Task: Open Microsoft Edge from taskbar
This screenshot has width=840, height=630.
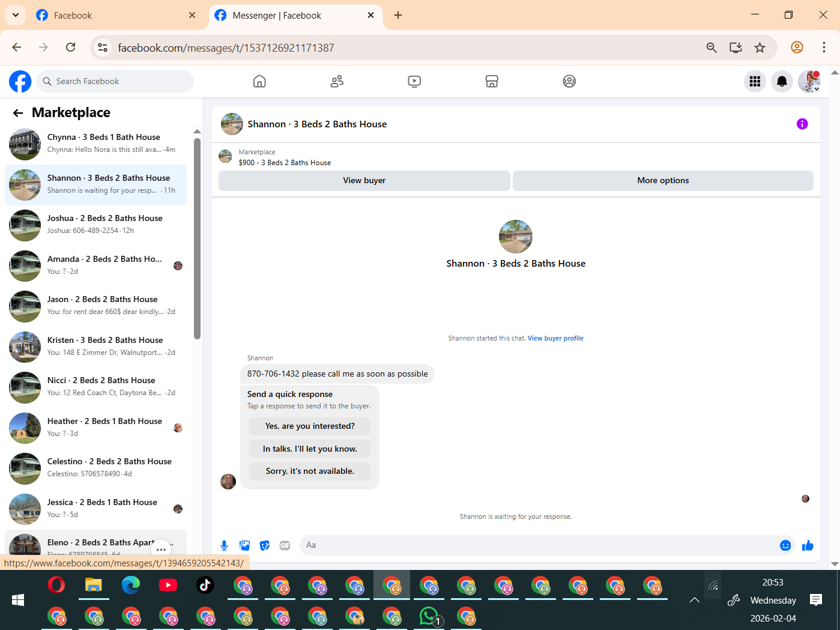Action: click(131, 585)
